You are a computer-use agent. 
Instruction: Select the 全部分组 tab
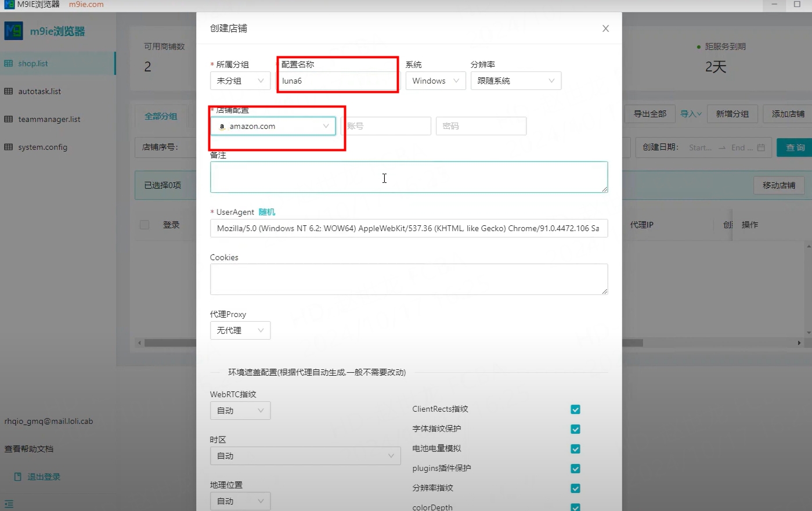point(161,116)
